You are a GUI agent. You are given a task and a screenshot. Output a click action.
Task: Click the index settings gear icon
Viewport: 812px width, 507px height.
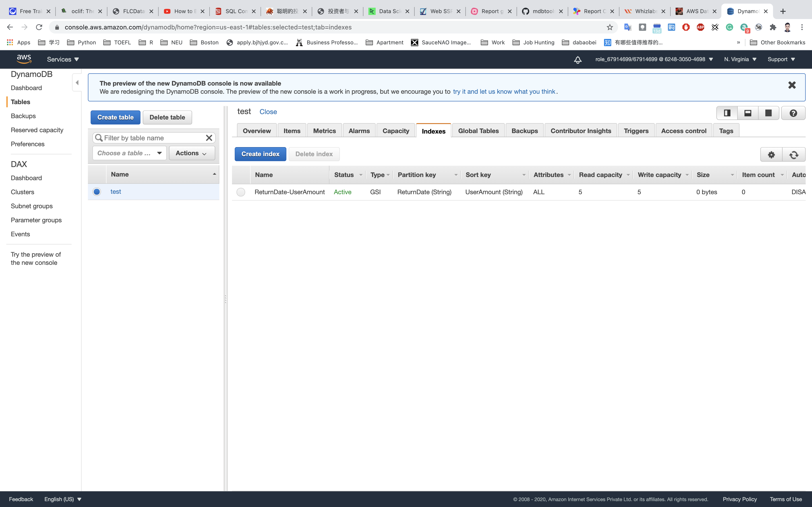pyautogui.click(x=771, y=155)
